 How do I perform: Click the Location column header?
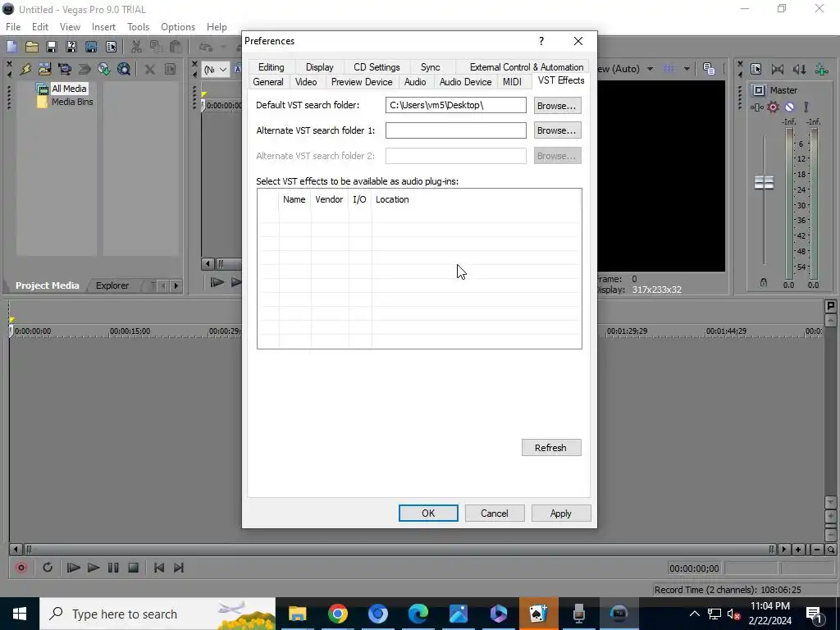(392, 199)
